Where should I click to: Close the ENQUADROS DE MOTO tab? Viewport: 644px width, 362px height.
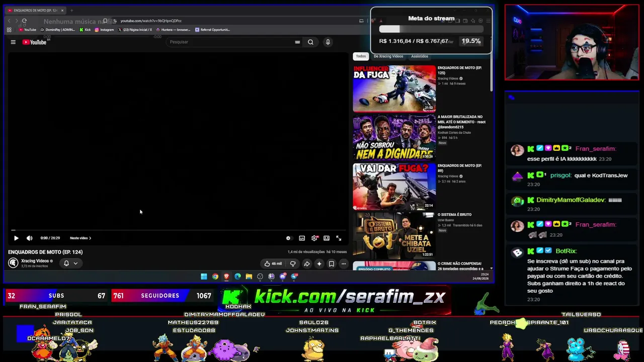(62, 10)
